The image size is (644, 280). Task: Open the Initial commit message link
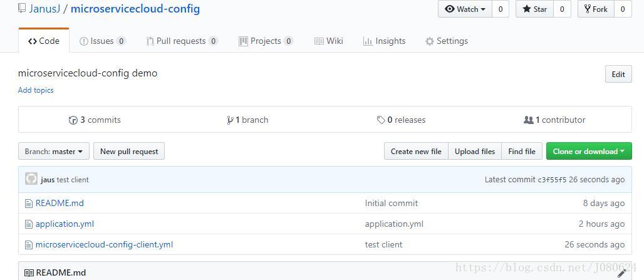click(x=392, y=203)
